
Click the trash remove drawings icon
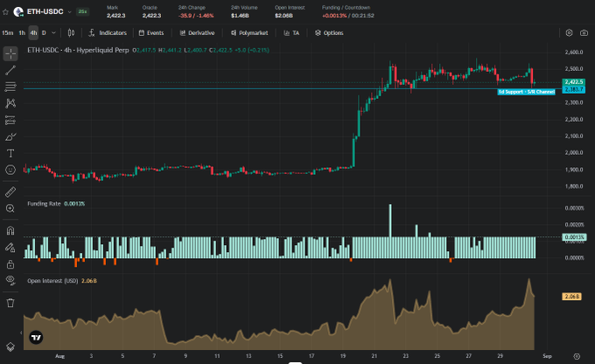(x=10, y=303)
